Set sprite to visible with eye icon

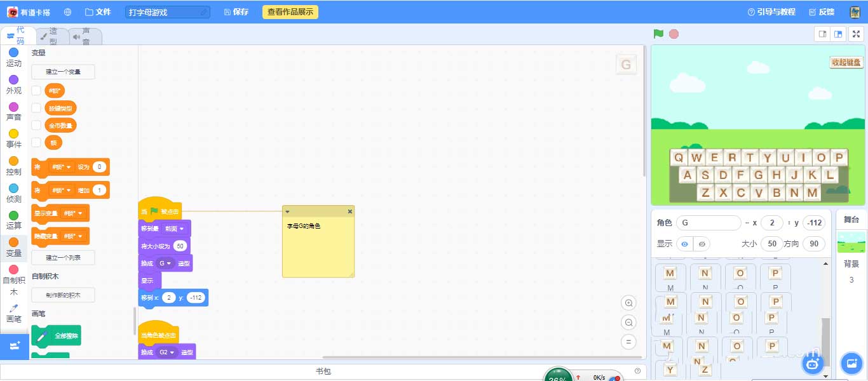pyautogui.click(x=684, y=244)
